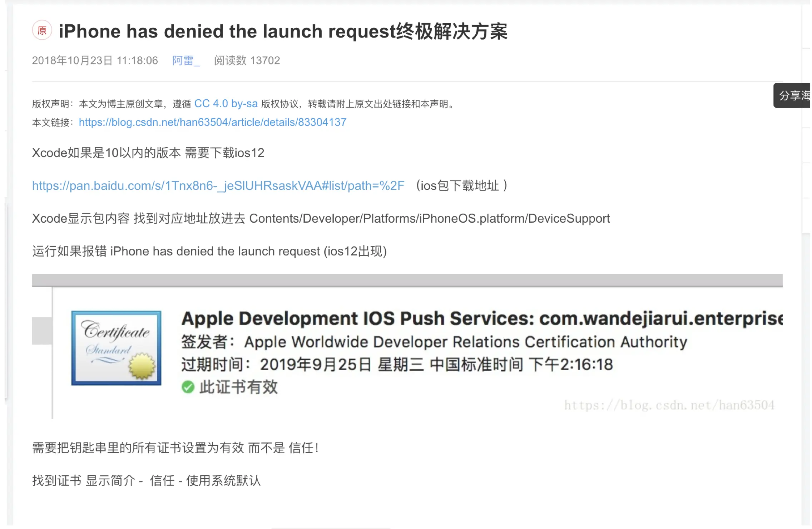Click the 过期时间 expiration date line

pyautogui.click(x=397, y=365)
